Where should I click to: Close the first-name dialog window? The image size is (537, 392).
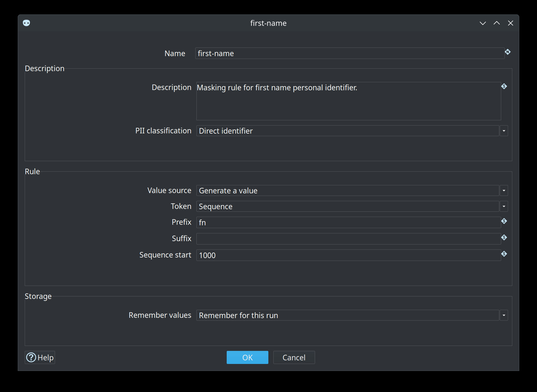[x=510, y=23]
